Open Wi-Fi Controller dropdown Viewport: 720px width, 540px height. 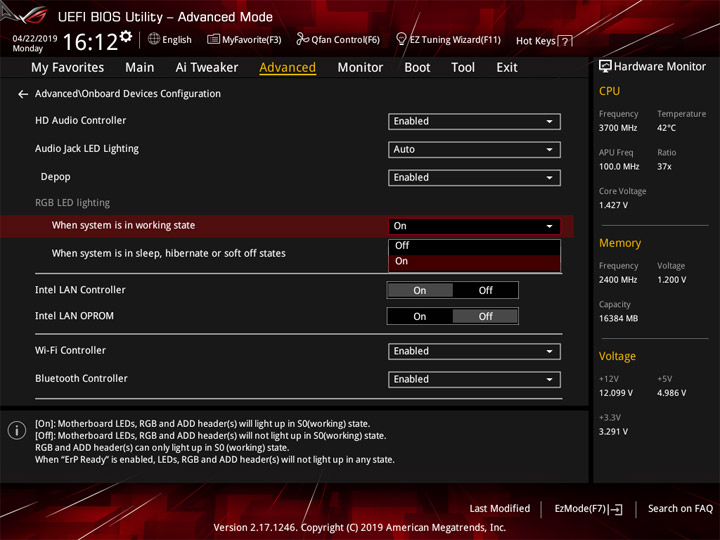pyautogui.click(x=474, y=351)
